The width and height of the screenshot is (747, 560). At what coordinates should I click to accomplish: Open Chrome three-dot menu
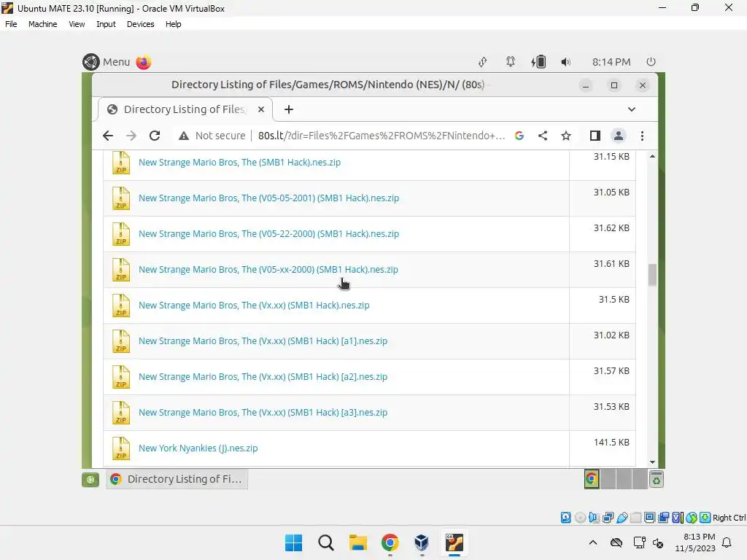pyautogui.click(x=642, y=136)
